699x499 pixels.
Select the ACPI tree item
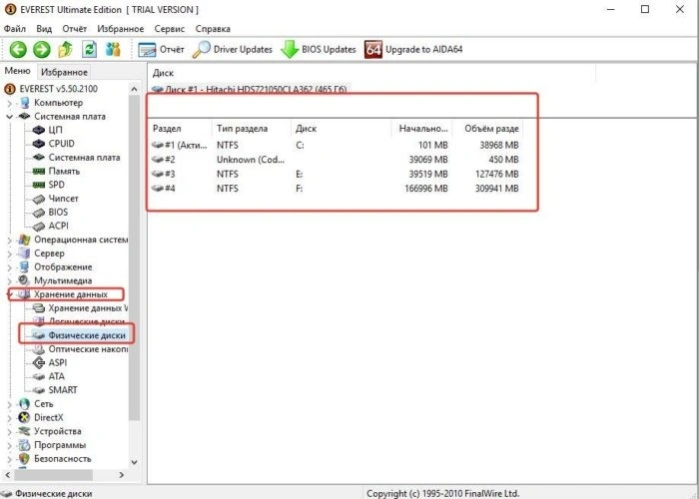coord(58,226)
